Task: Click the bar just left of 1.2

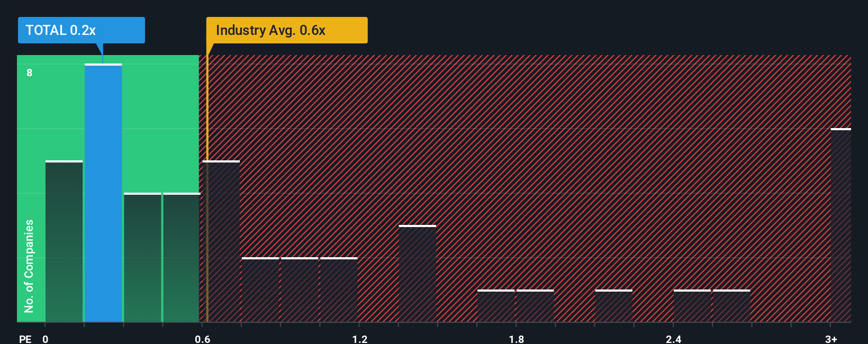Action: tap(339, 289)
